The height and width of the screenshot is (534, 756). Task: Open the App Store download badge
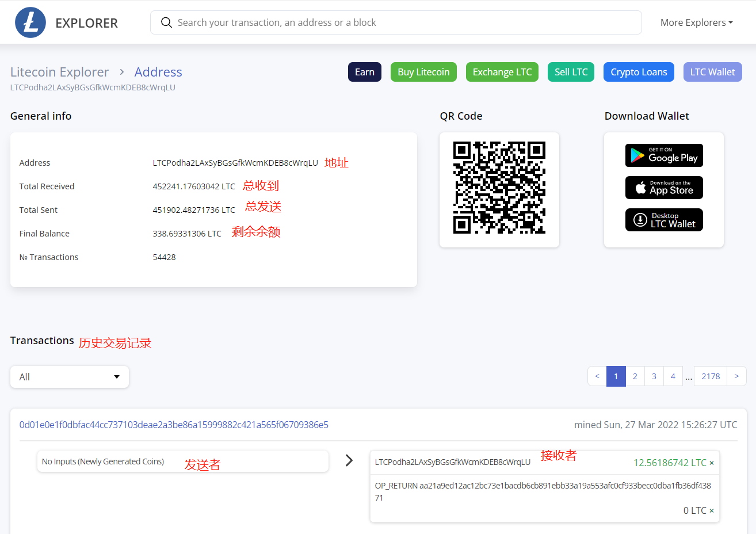pos(663,188)
